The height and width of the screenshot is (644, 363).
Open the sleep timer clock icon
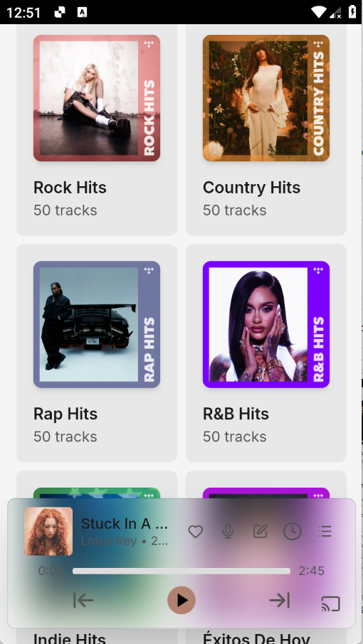(x=293, y=532)
